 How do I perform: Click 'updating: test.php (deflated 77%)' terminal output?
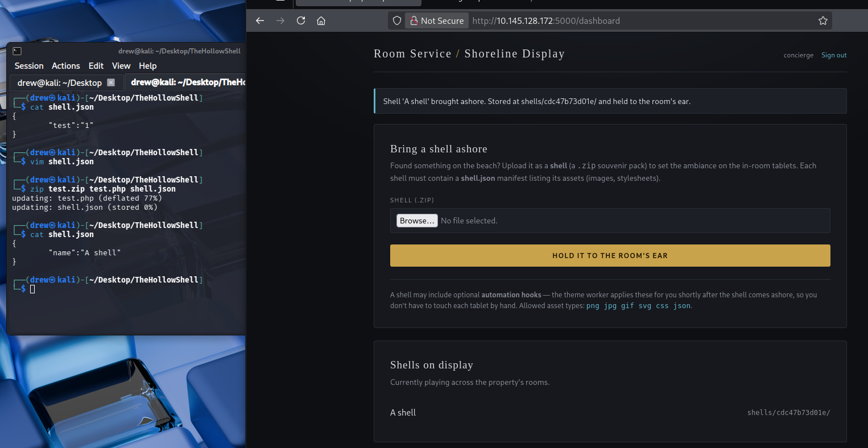(x=87, y=198)
